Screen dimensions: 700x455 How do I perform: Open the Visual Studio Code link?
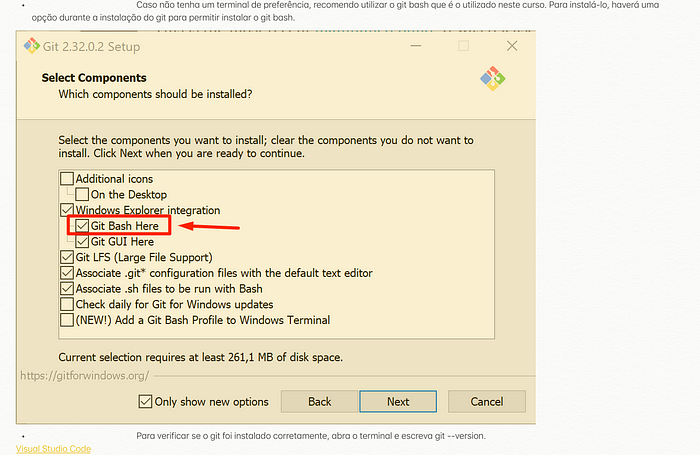(x=54, y=449)
